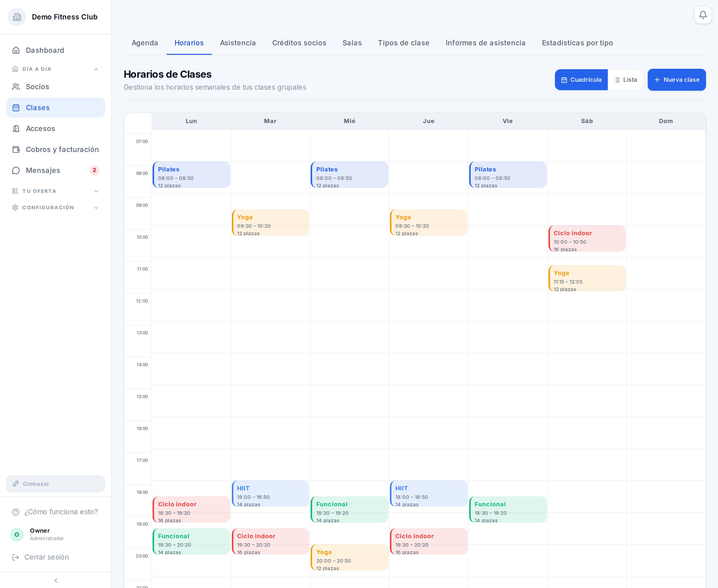Screen dimensions: 718x588
Task: Expand the Configuración section chevron
Action: pos(96,208)
